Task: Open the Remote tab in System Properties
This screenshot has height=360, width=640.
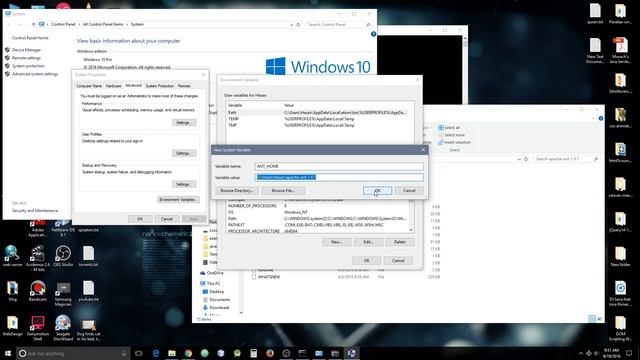Action: coord(184,86)
